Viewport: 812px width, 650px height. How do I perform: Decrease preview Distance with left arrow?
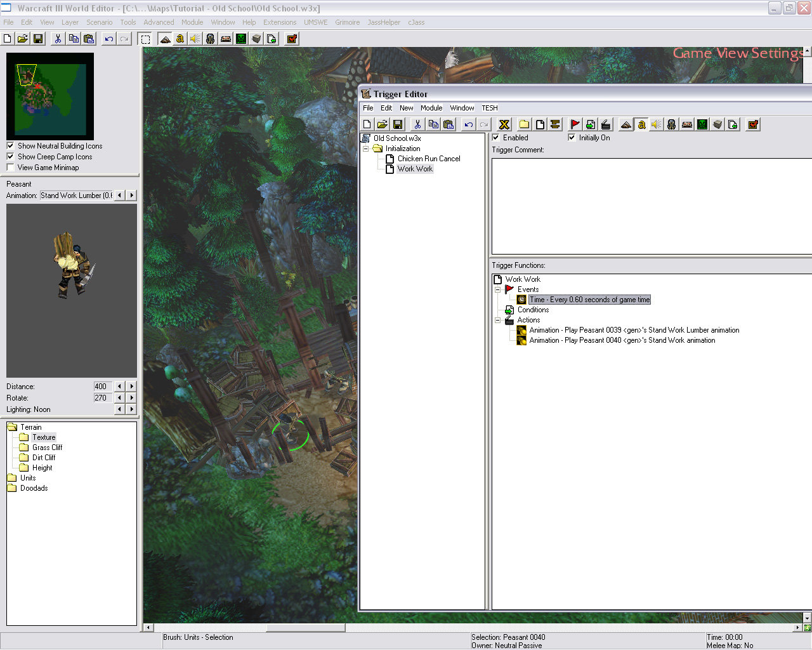tap(120, 386)
